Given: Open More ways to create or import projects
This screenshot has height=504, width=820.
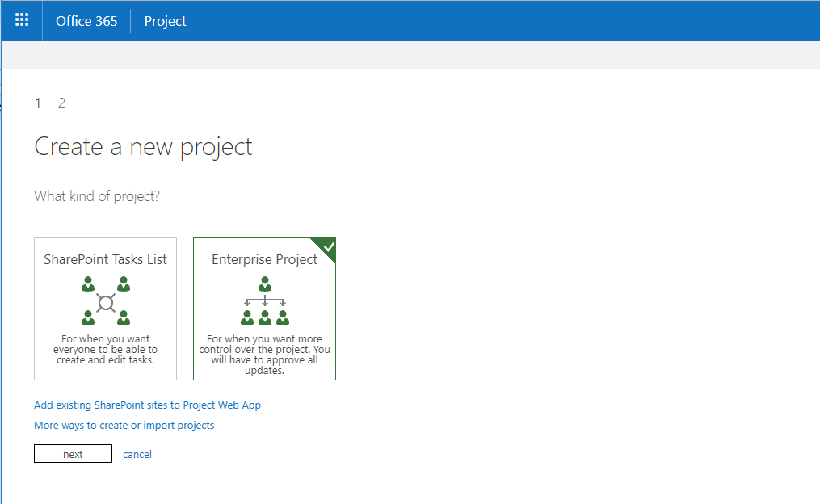Looking at the screenshot, I should [x=124, y=426].
